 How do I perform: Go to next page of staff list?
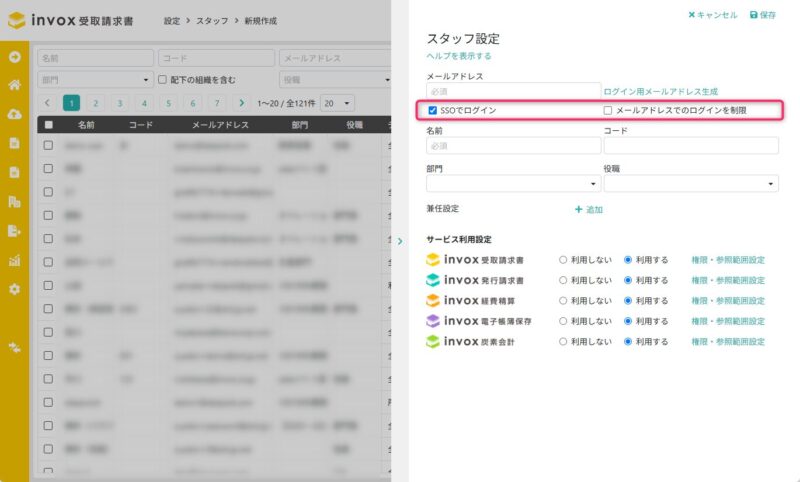(241, 103)
